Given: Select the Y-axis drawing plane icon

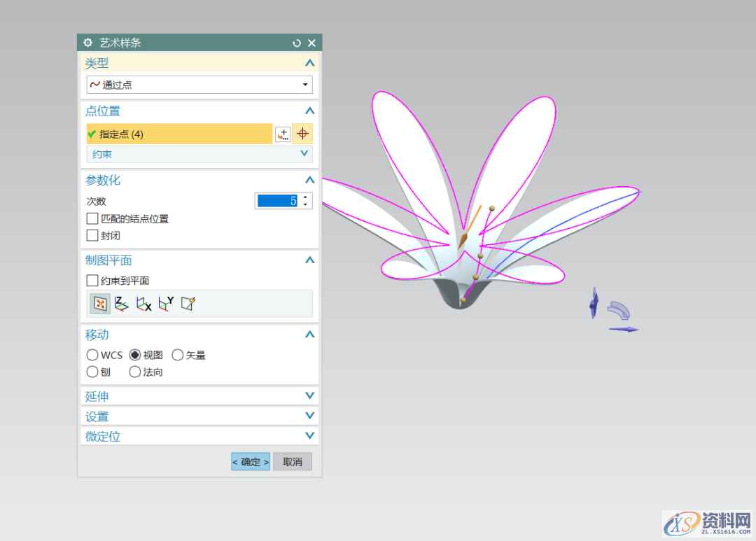Looking at the screenshot, I should pos(166,304).
